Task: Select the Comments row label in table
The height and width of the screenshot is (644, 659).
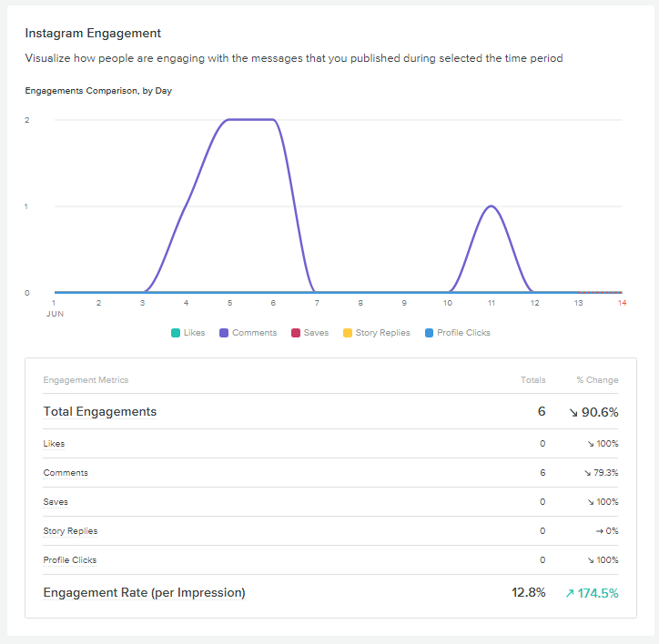Action: (x=66, y=473)
